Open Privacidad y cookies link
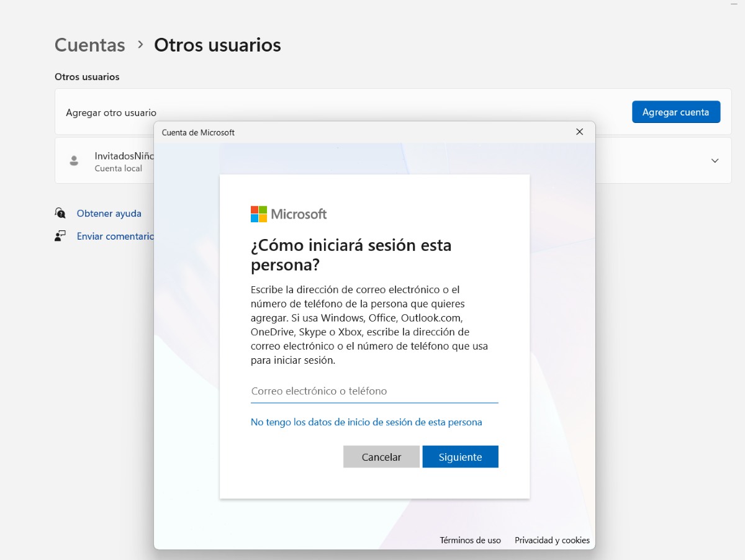The image size is (745, 560). 552,540
